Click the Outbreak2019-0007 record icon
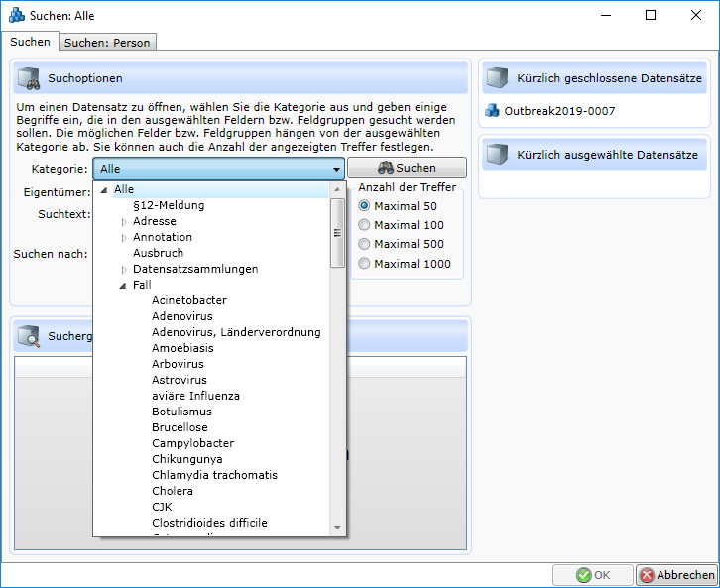The width and height of the screenshot is (720, 588). pos(492,111)
